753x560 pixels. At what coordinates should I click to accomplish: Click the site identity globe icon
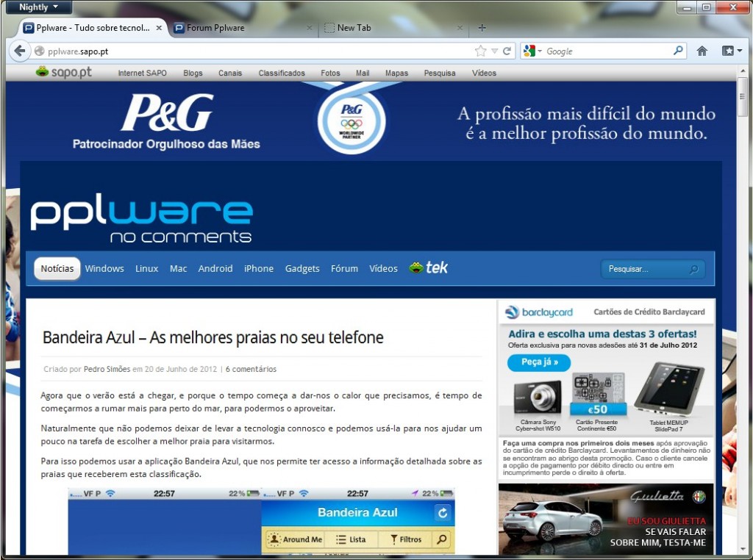click(40, 51)
